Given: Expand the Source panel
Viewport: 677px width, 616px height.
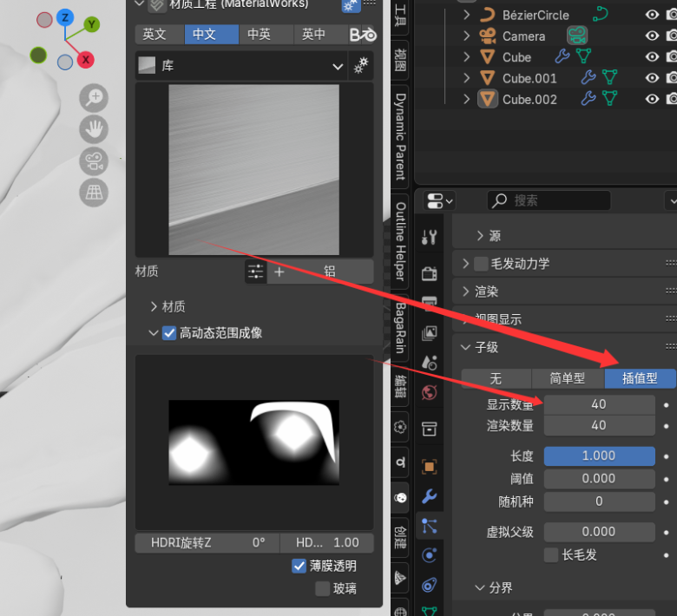Looking at the screenshot, I should tap(480, 236).
